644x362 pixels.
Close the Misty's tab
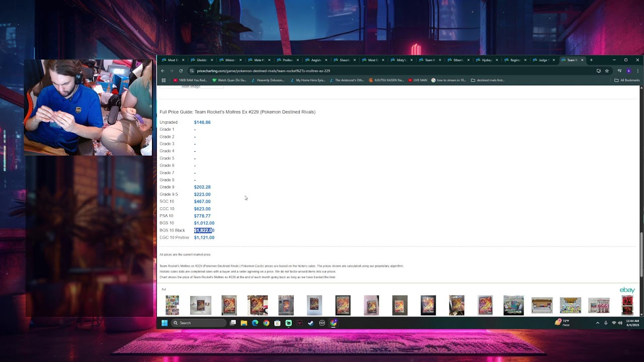[x=412, y=60]
